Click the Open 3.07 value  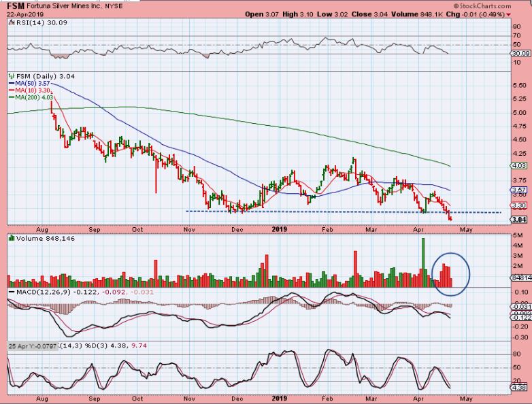(x=262, y=14)
